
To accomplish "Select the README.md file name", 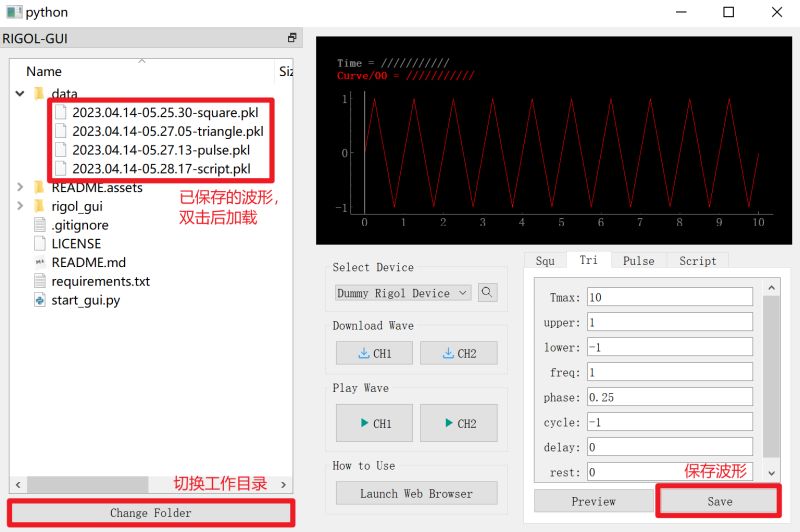I will 88,262.
